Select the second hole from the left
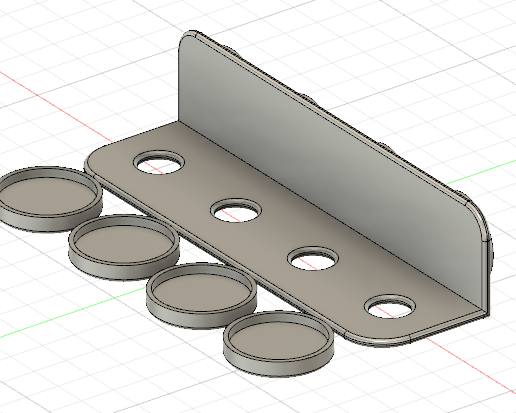This screenshot has height=413, width=516. tap(236, 210)
